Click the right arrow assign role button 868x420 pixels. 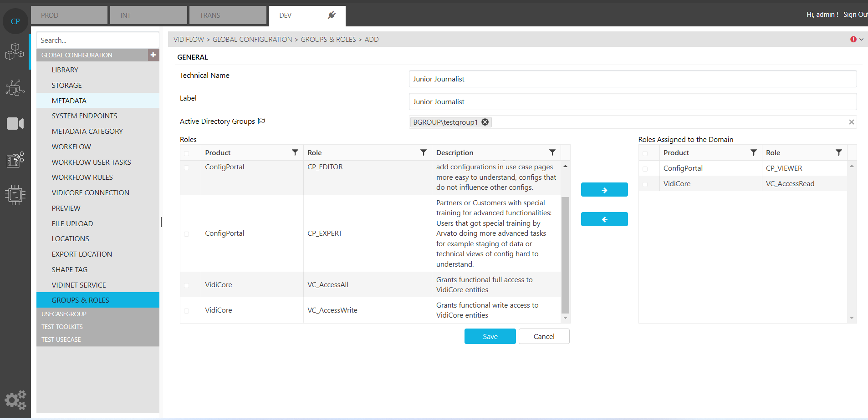[x=604, y=190]
